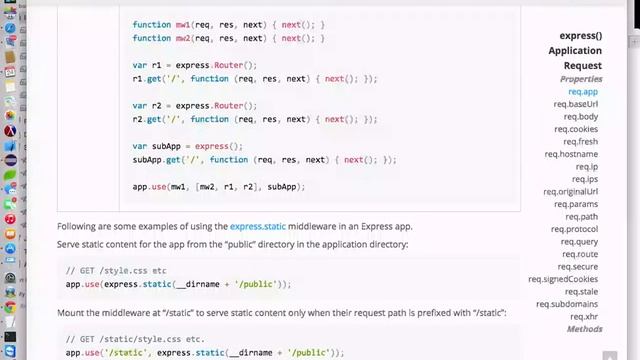This screenshot has width=640, height=360.
Task: Follow the express.static link
Action: click(258, 227)
